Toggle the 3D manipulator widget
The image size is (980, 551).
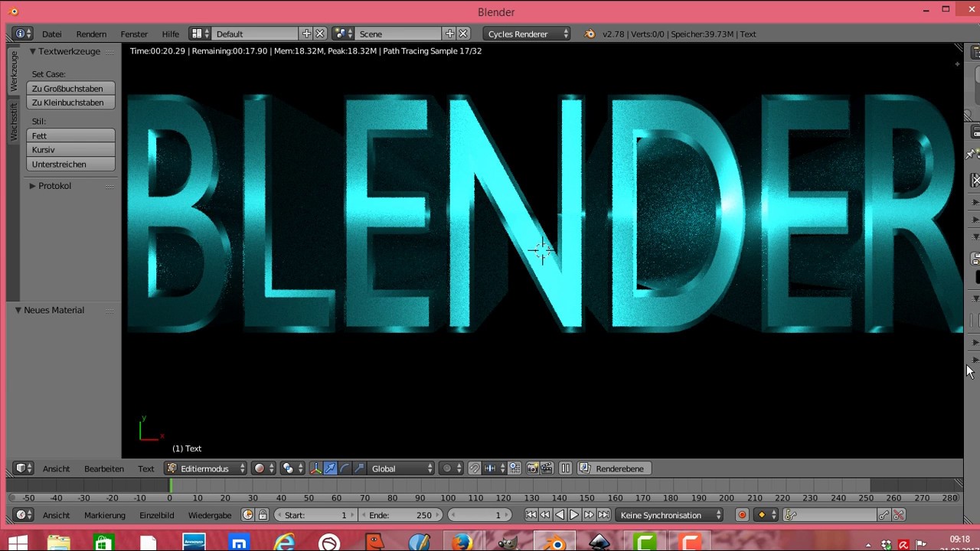click(x=315, y=468)
